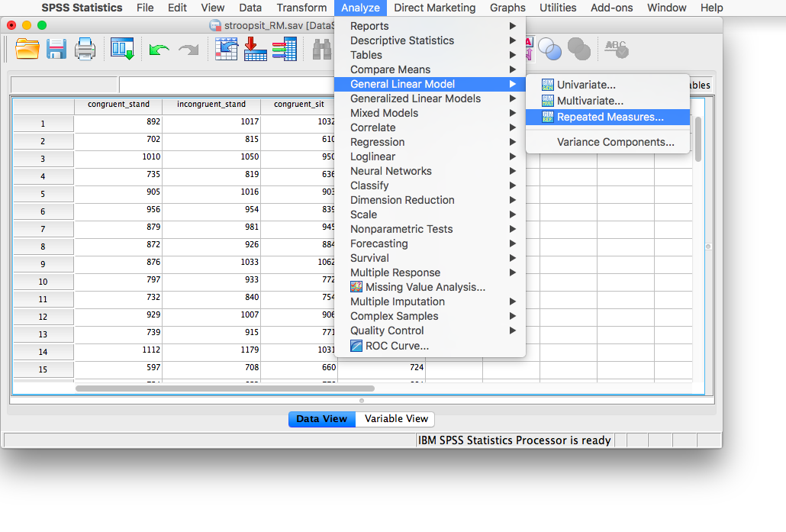The width and height of the screenshot is (786, 532).
Task: Click the ROC Curve icon
Action: click(356, 346)
